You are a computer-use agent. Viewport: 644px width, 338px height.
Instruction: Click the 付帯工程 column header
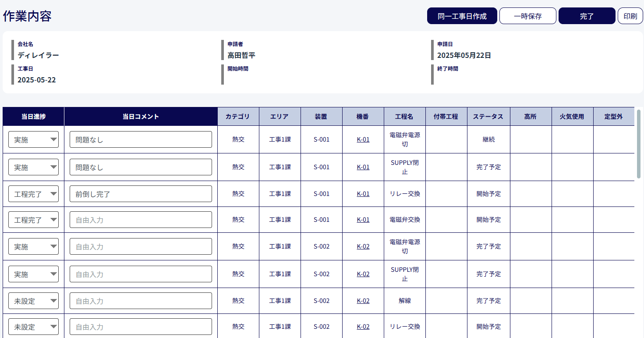tap(446, 117)
